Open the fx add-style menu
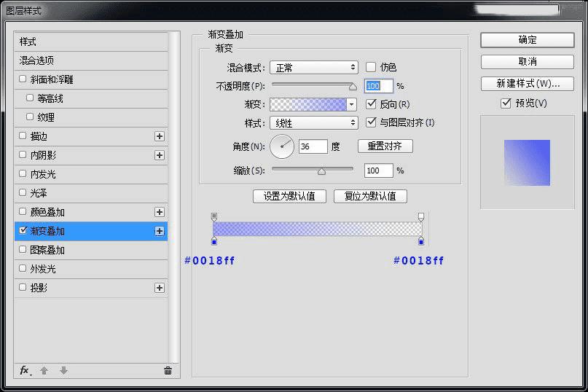The height and width of the screenshot is (392, 588). (x=25, y=371)
